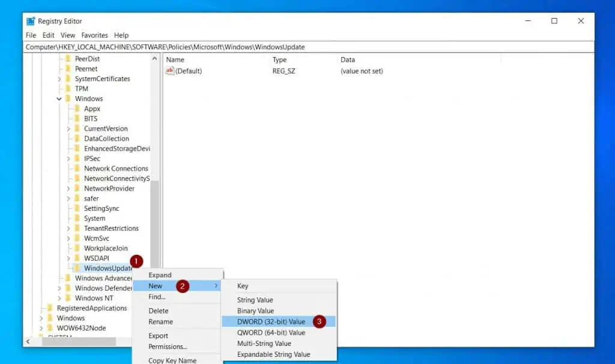Expand the NetworkProvider node

coord(68,189)
